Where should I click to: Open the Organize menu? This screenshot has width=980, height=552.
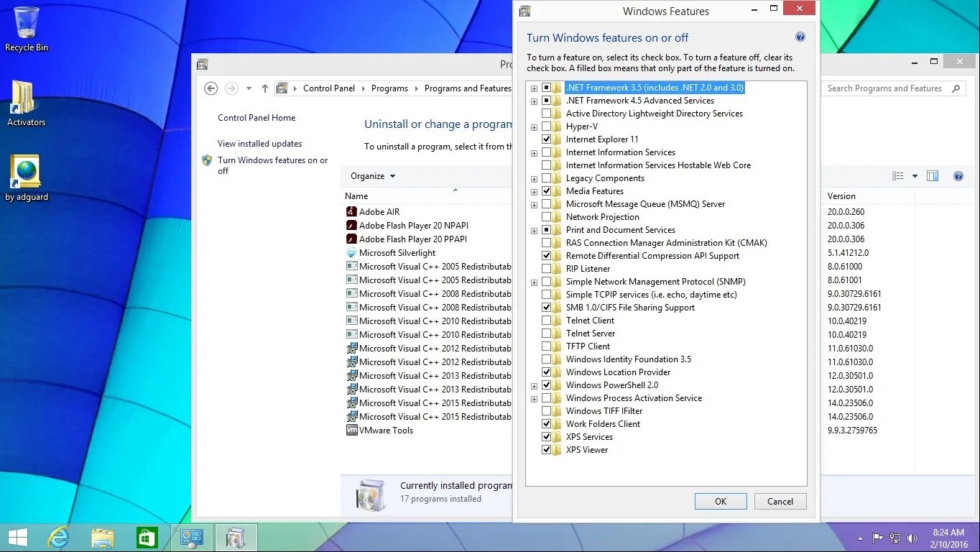tap(373, 176)
